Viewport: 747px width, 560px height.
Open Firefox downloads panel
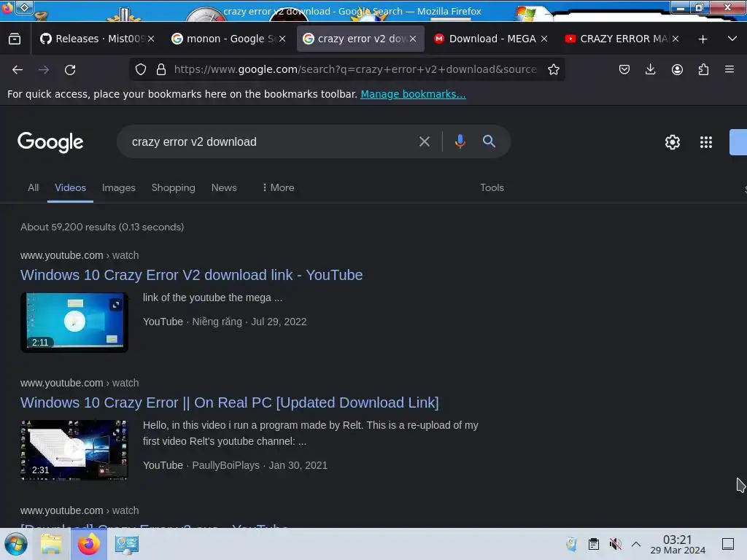point(650,69)
